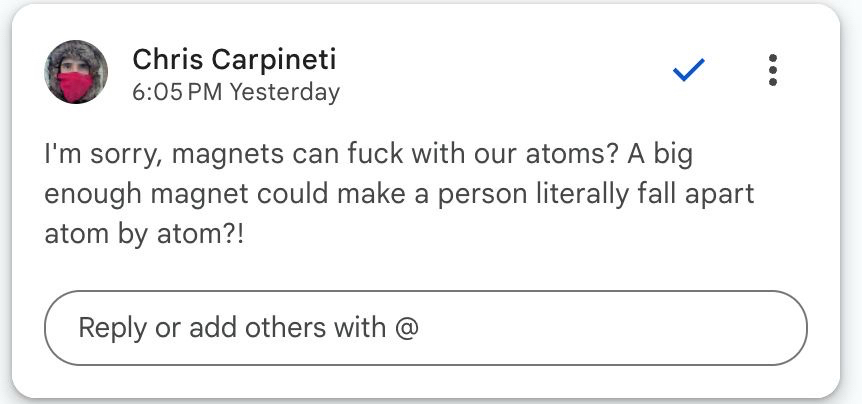Expand the comment's vertical ellipsis menu
862x404 pixels.
coord(772,70)
